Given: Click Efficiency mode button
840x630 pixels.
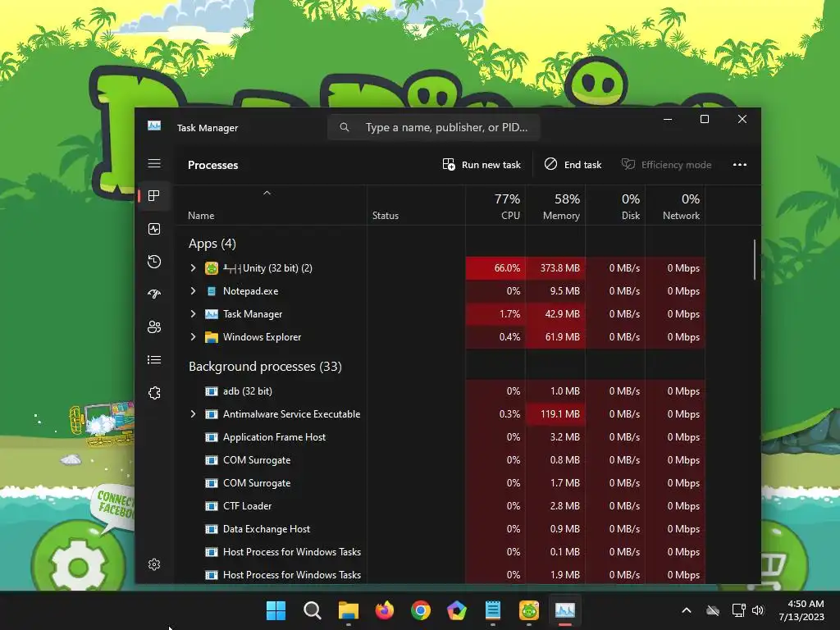Looking at the screenshot, I should coord(666,164).
